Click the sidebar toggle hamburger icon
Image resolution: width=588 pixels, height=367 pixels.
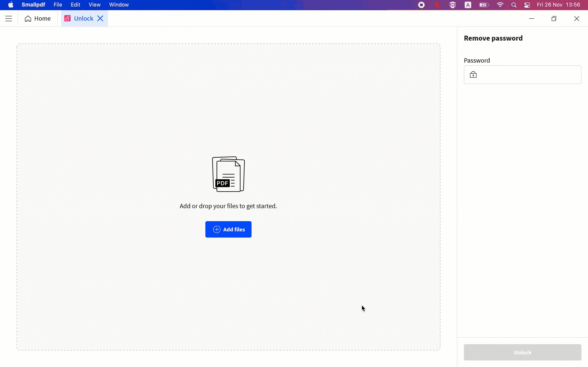tap(8, 18)
